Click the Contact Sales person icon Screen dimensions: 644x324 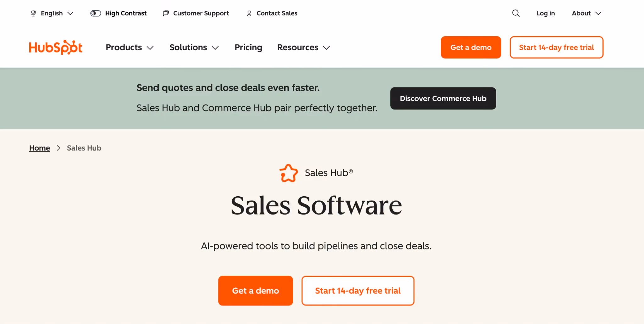(x=249, y=13)
